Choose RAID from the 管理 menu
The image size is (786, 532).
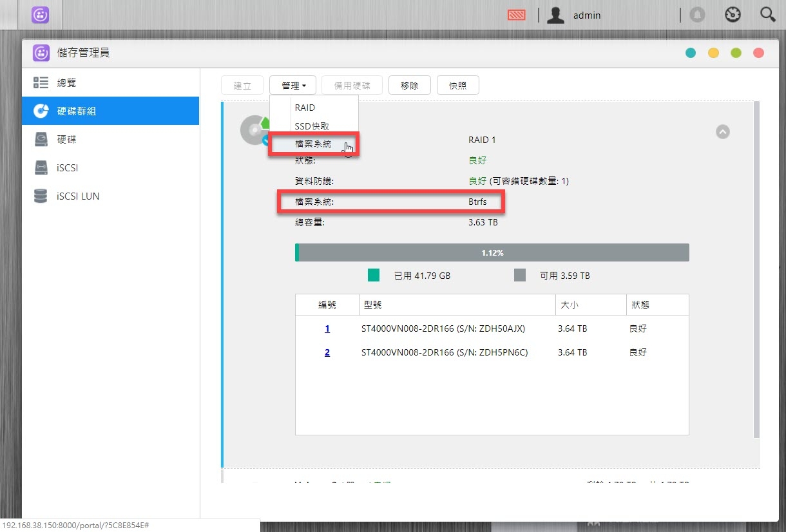(x=314, y=108)
